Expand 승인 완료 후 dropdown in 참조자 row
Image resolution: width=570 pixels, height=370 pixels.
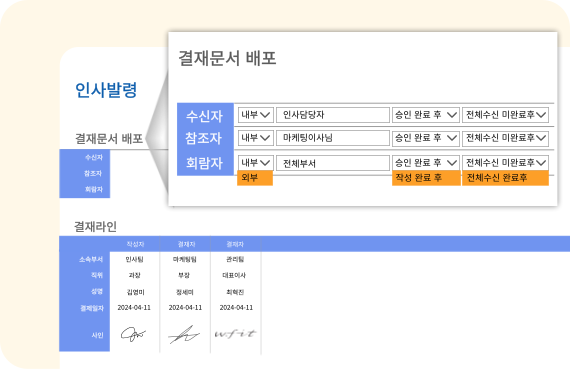click(x=426, y=138)
